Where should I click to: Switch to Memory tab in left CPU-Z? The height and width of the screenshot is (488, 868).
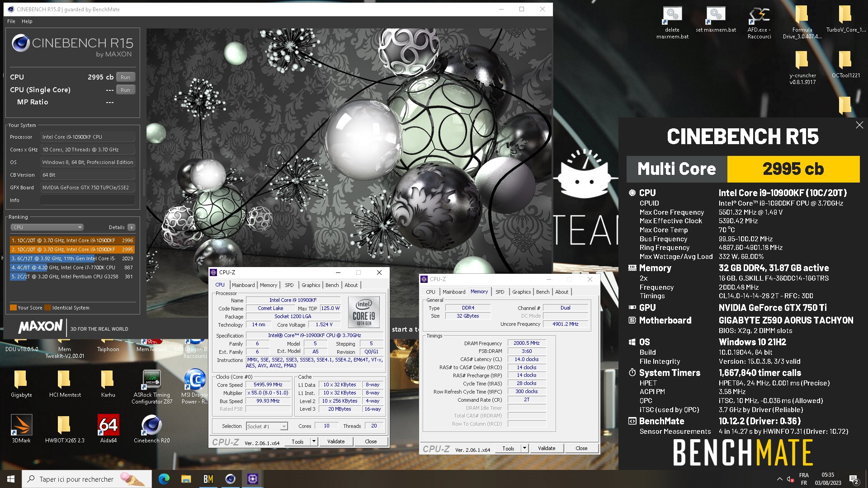pyautogui.click(x=269, y=285)
